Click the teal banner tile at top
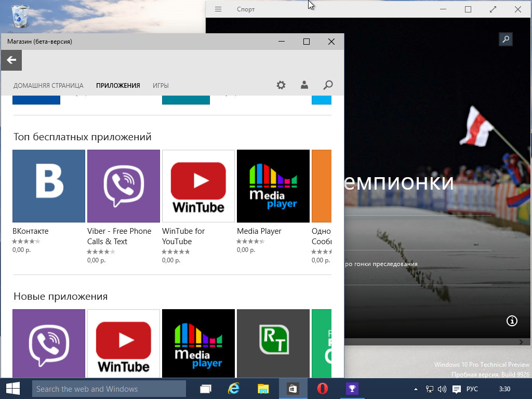The height and width of the screenshot is (399, 532). (186, 100)
